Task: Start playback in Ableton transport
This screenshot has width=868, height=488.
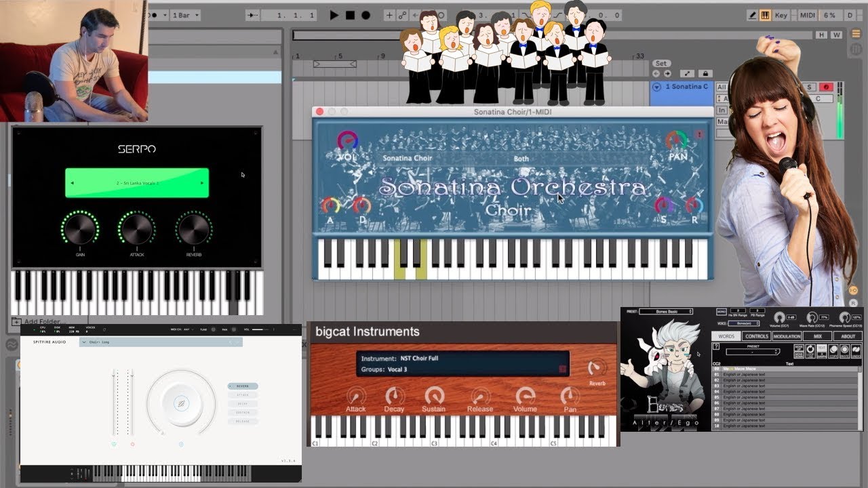Action: pos(334,15)
